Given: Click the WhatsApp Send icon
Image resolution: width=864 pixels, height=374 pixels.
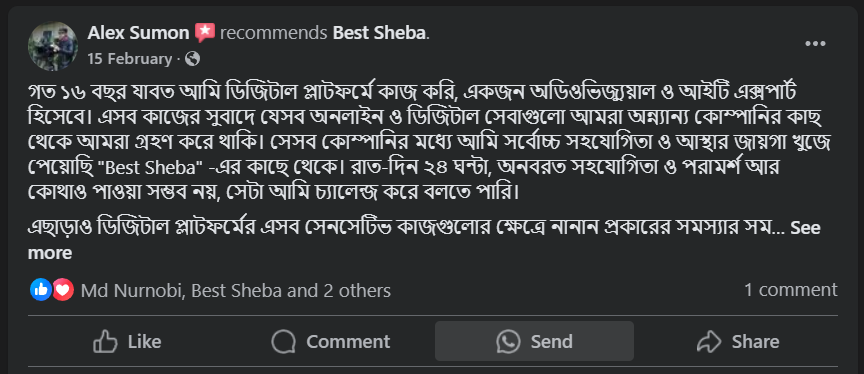Looking at the screenshot, I should 508,342.
